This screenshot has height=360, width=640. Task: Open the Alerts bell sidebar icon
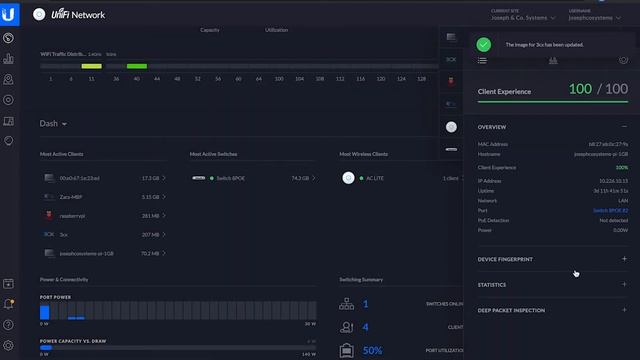pos(8,304)
